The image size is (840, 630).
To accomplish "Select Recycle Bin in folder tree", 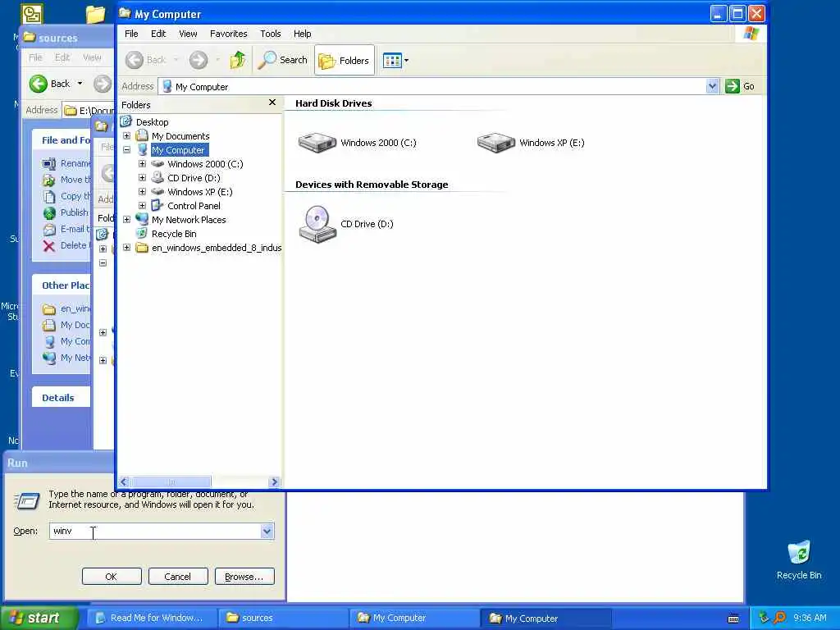I will point(174,234).
